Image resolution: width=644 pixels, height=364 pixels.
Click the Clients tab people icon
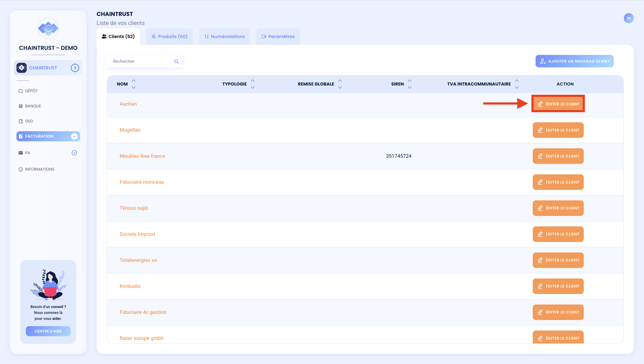tap(104, 37)
